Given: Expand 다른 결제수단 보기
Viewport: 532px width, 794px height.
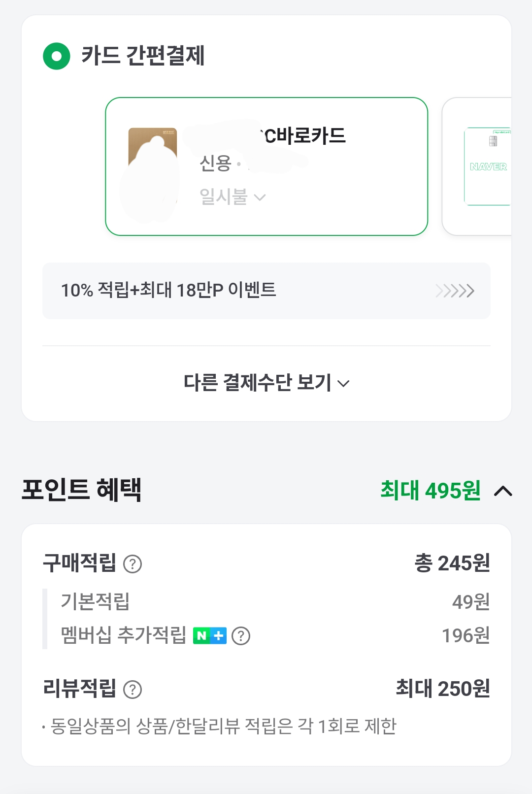Looking at the screenshot, I should [x=266, y=383].
